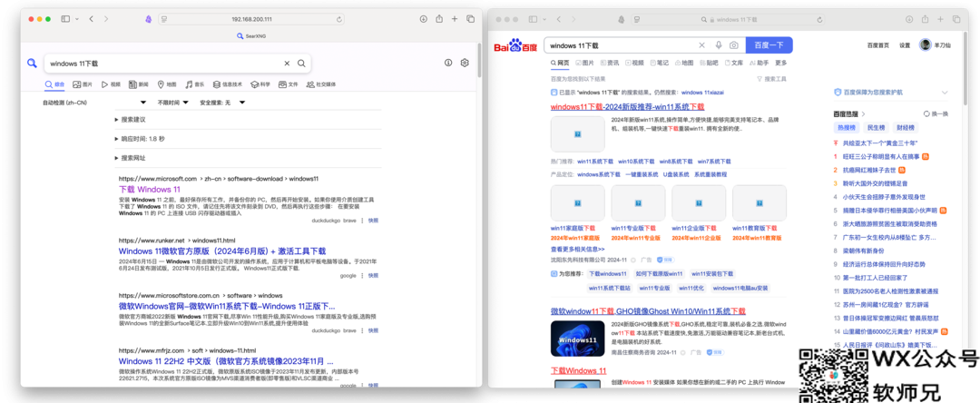Select the 财经榜 hot list tab
Image resolution: width=980 pixels, height=403 pixels.
(906, 127)
